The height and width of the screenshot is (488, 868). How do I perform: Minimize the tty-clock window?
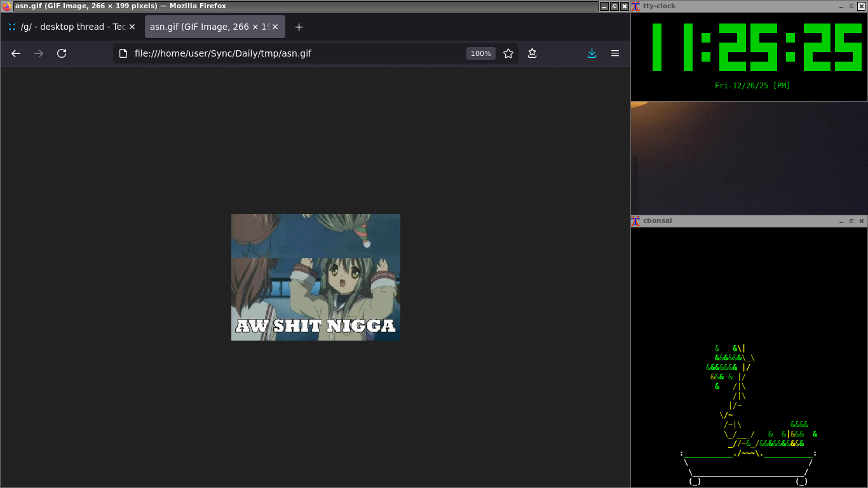(841, 6)
